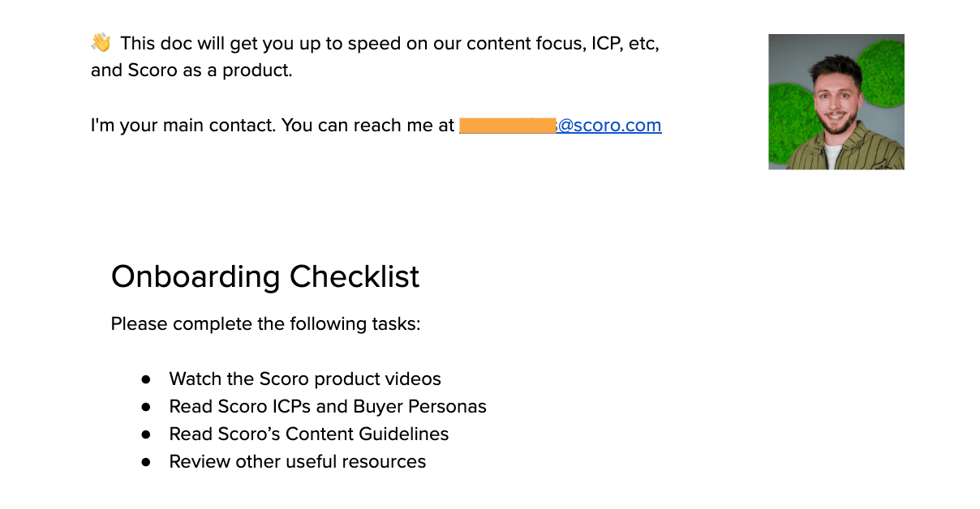Screen dimensions: 980x509
Task: Select "Review other useful resources" item
Action: coord(297,461)
